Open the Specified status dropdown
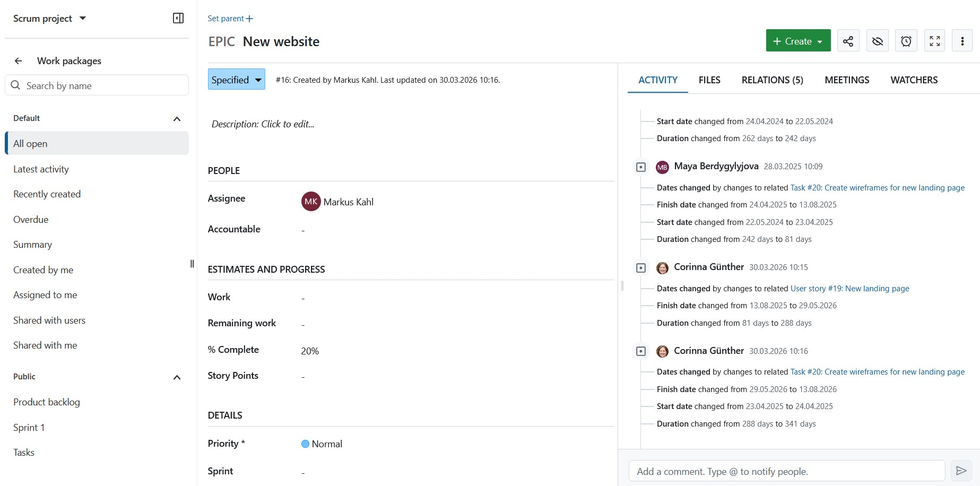The height and width of the screenshot is (486, 980). click(236, 79)
